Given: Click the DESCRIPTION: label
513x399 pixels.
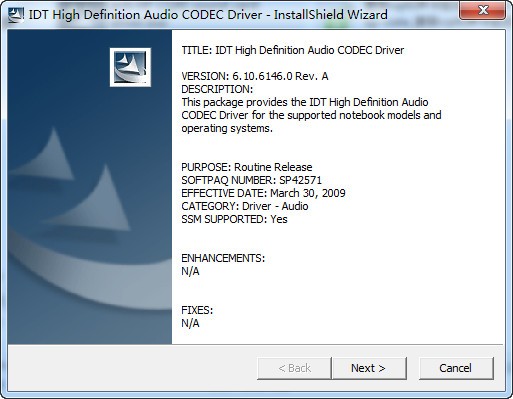Looking at the screenshot, I should click(x=217, y=89).
